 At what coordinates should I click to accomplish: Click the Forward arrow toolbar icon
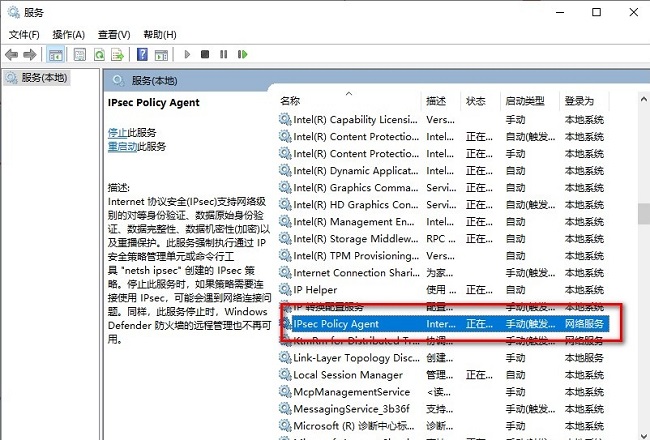[30, 54]
